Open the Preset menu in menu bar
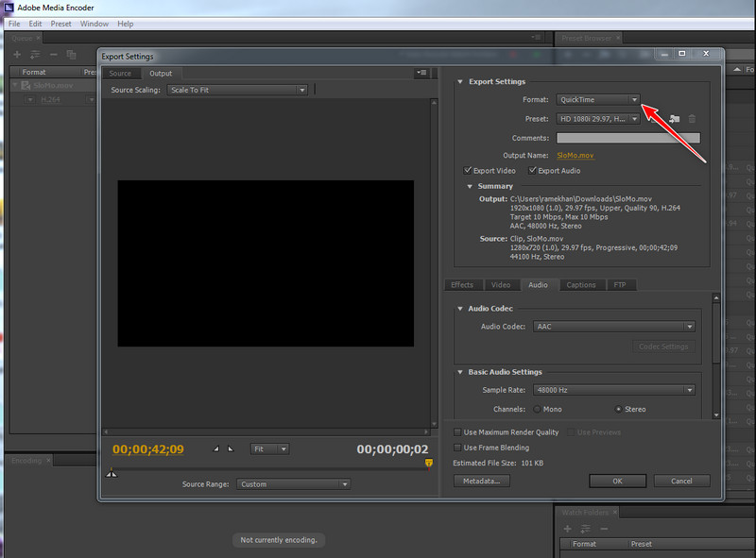The height and width of the screenshot is (558, 756). click(60, 24)
